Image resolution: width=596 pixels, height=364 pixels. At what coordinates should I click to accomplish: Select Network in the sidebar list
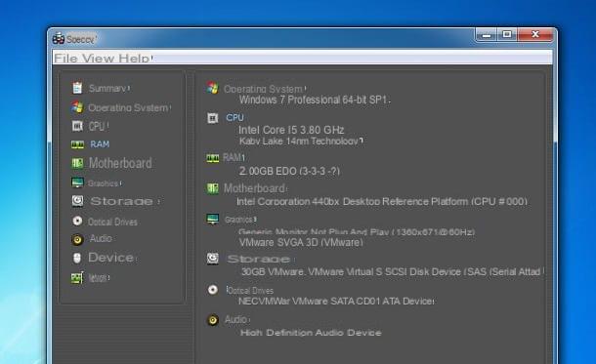point(98,278)
